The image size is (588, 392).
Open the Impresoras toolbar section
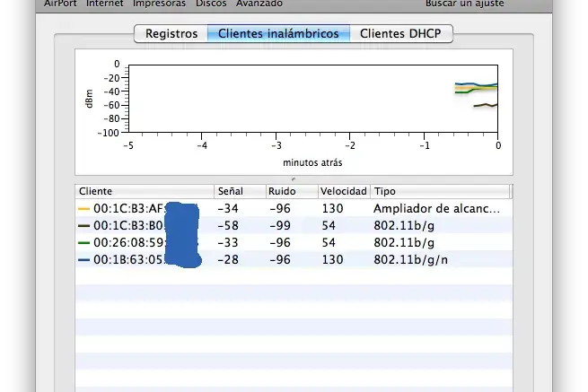click(159, 4)
